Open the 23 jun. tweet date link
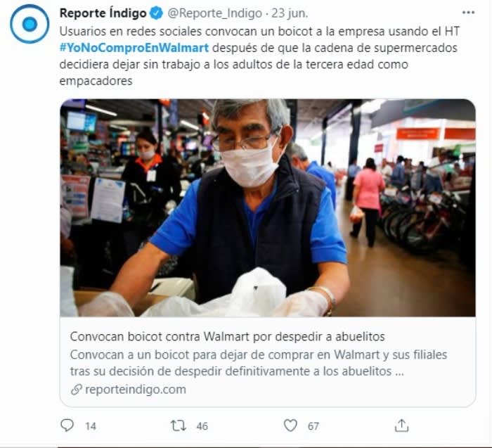Image resolution: width=492 pixels, height=448 pixels. pos(290,13)
